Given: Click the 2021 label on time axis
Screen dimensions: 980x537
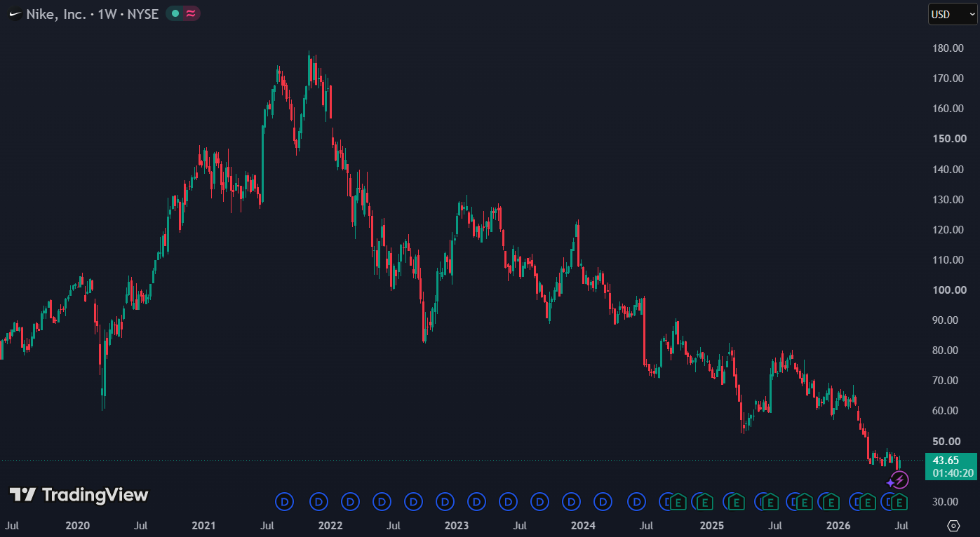Looking at the screenshot, I should 203,525.
